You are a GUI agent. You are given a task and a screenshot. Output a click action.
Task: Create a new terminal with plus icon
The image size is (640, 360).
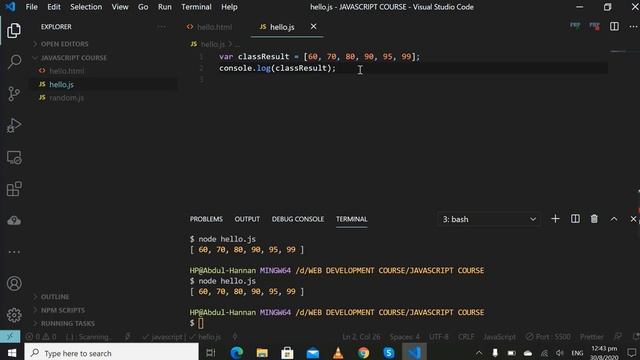[x=555, y=219]
